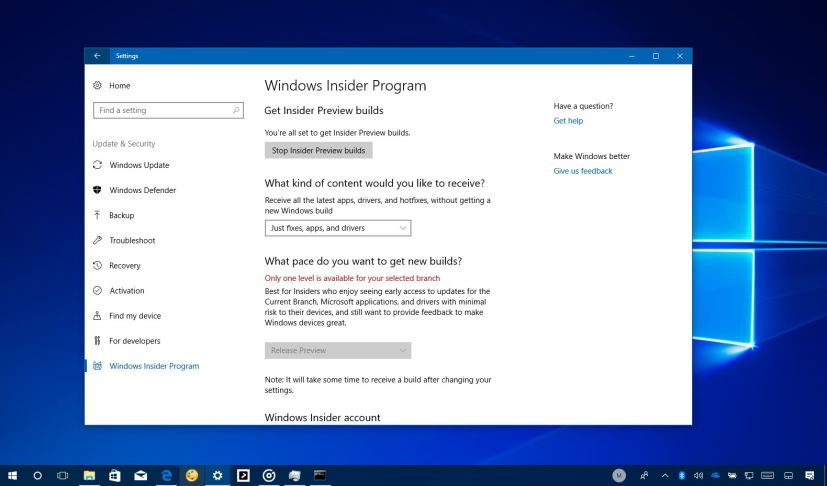Select Windows Insider Program in sidebar

coord(154,366)
